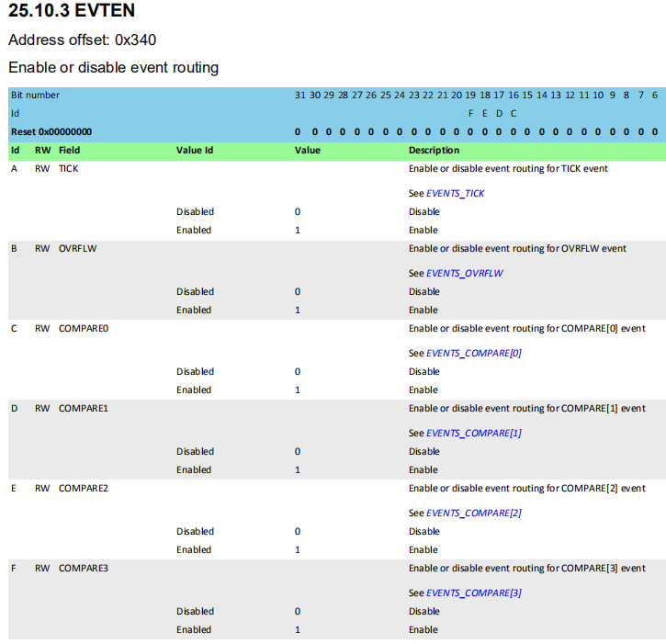The image size is (666, 644).
Task: Select the TICK field name
Action: (68, 169)
